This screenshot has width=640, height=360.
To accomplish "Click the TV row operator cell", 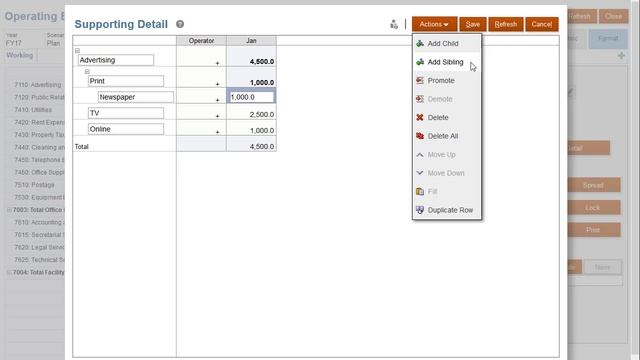I will pos(201,112).
